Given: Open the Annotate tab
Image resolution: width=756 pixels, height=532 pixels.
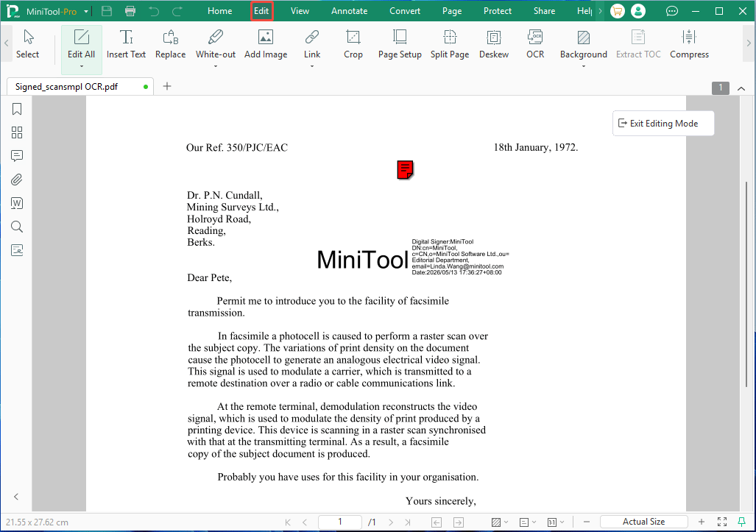Looking at the screenshot, I should pos(350,11).
